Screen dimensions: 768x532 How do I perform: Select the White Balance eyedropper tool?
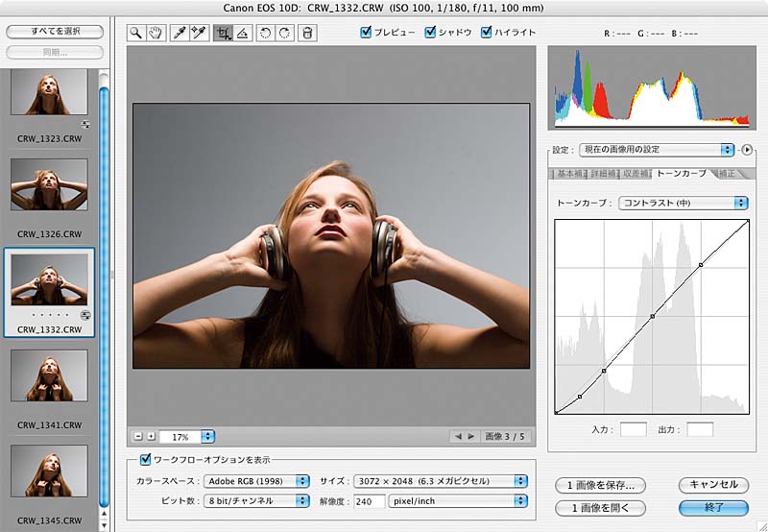tap(180, 33)
